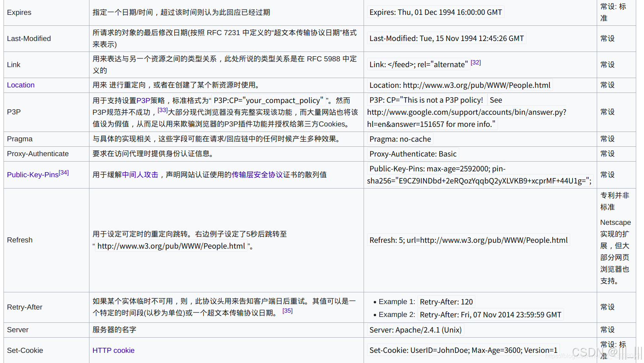This screenshot has width=644, height=363.
Task: Click the Netscape extension note in Refresh row
Action: [615, 252]
